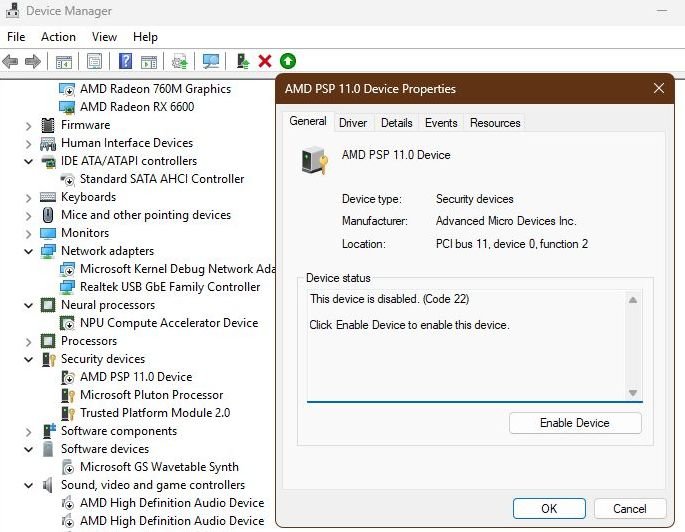Click the Network adapters category icon
Image resolution: width=685 pixels, height=532 pixels.
48,251
